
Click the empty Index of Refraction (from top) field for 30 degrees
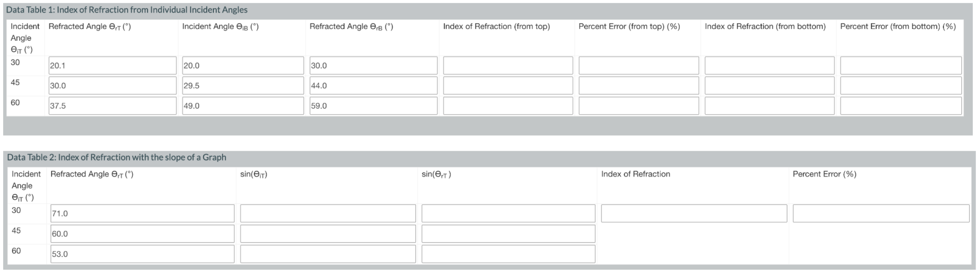tap(508, 66)
